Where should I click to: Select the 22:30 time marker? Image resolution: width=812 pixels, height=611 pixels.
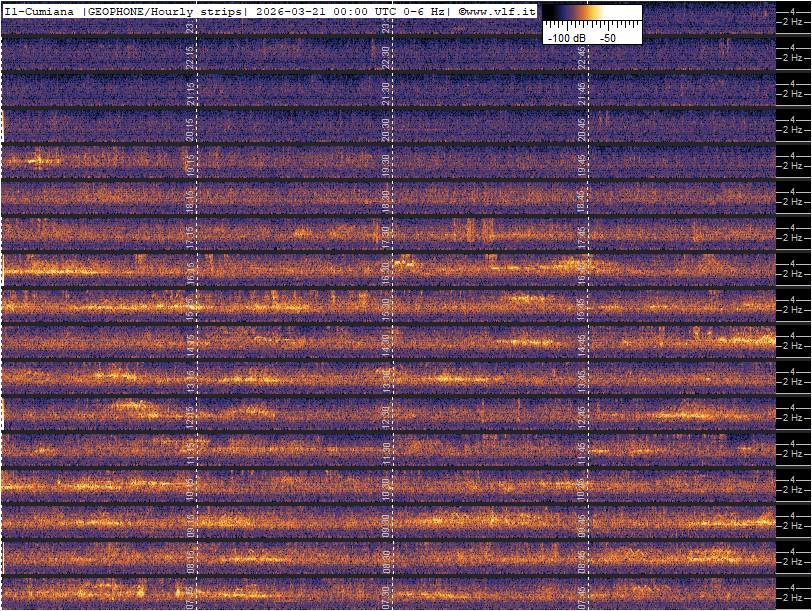point(386,58)
